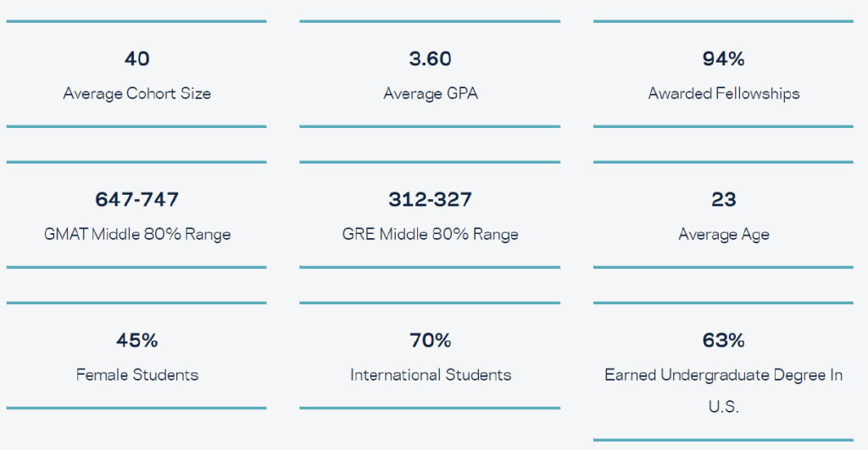Viewport: 868px width, 450px height.
Task: Click the 312-327 score range
Action: [430, 199]
